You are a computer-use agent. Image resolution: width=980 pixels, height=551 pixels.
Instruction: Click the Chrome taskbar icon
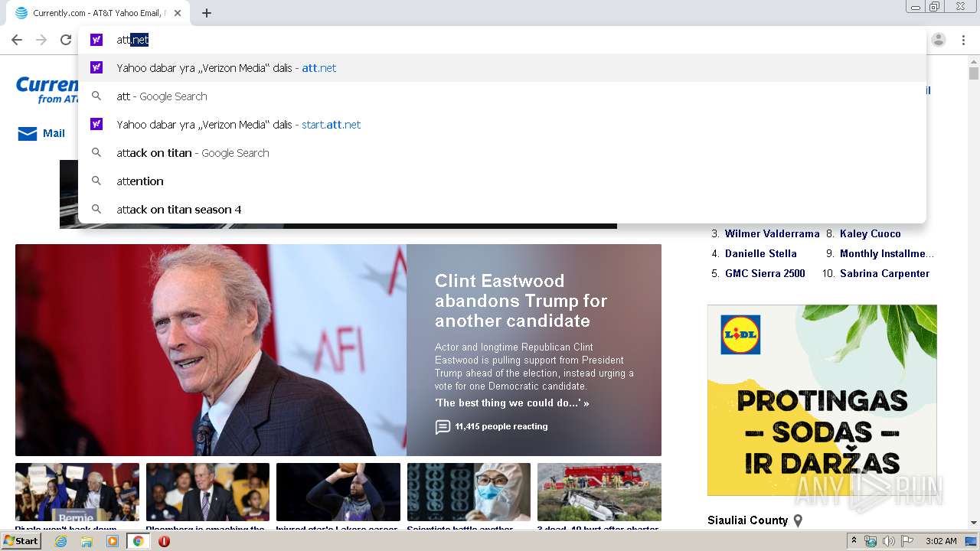pyautogui.click(x=139, y=541)
